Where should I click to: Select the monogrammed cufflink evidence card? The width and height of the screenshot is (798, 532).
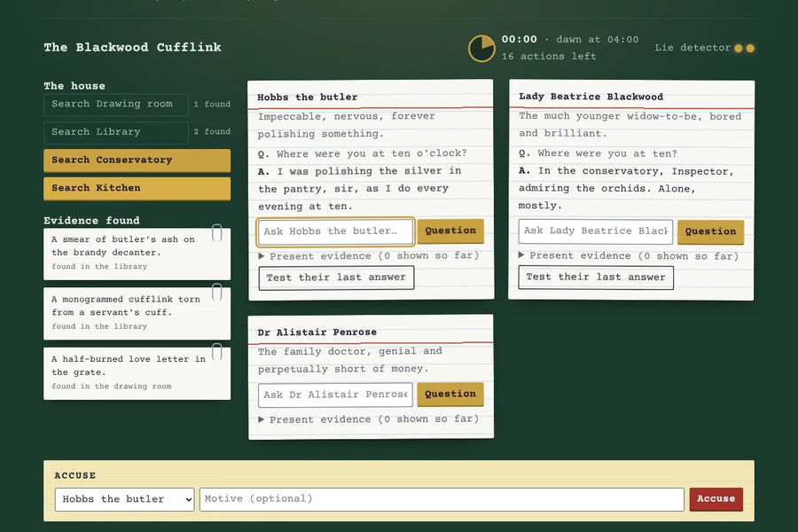pyautogui.click(x=137, y=314)
